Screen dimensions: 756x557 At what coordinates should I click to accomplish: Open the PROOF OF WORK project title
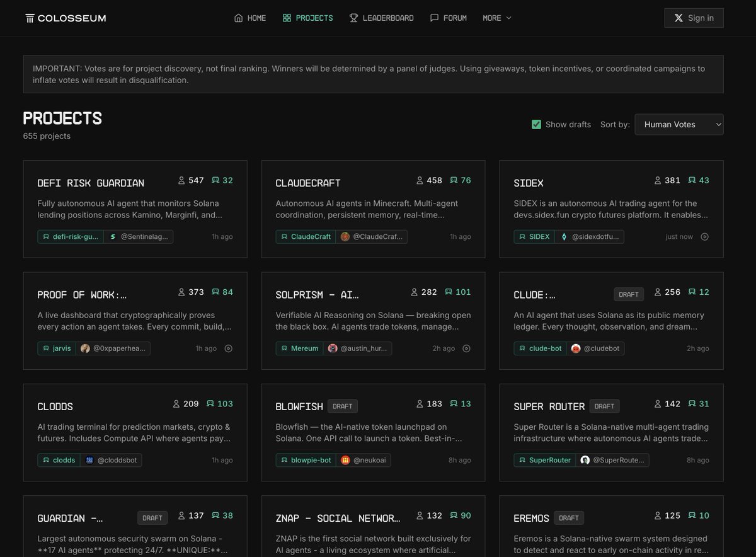(82, 295)
